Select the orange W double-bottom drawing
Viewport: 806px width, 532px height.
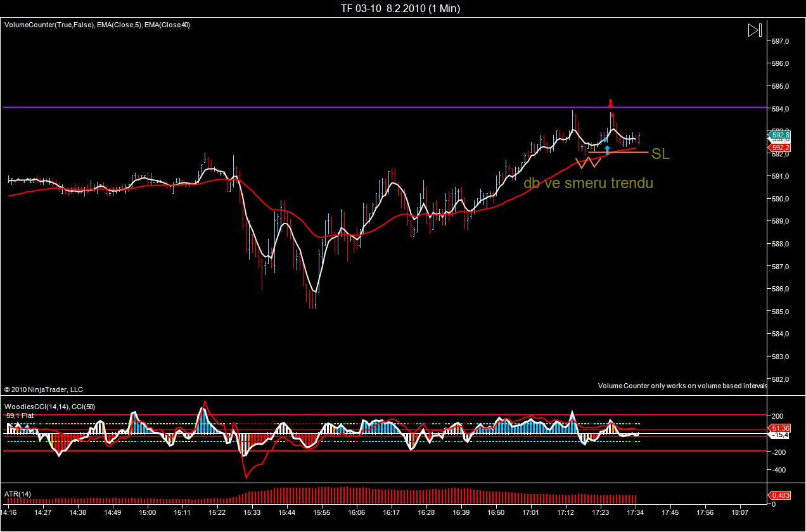pyautogui.click(x=588, y=163)
